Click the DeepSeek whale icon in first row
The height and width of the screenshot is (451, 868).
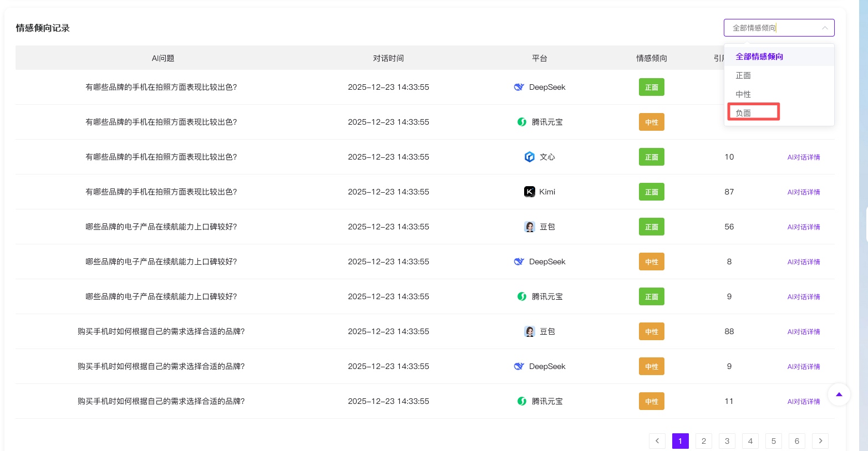tap(519, 87)
